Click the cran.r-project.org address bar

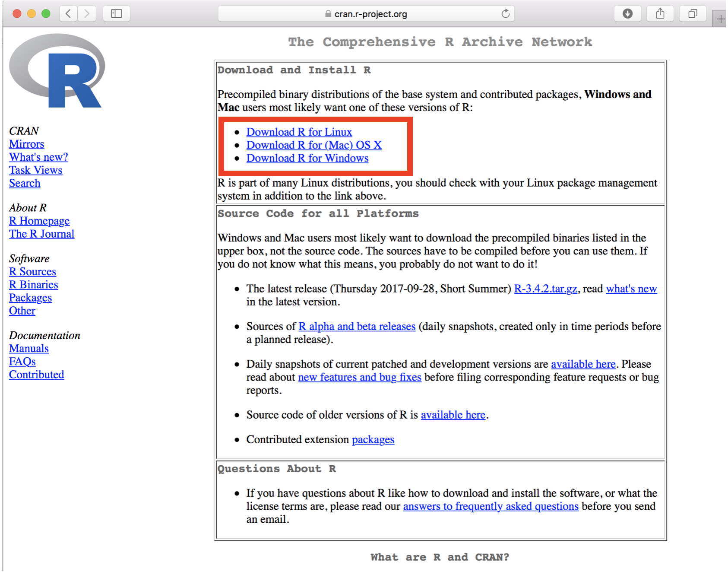[366, 14]
